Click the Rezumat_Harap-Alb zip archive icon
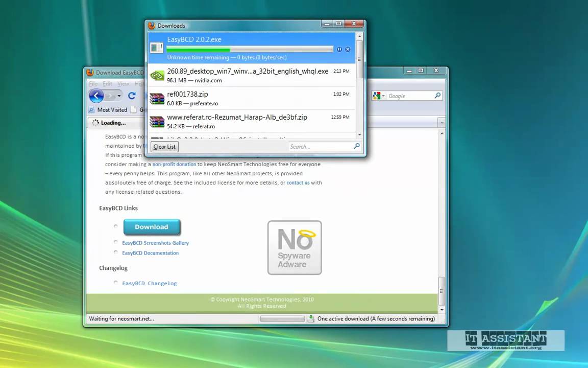The height and width of the screenshot is (368, 588). coord(157,122)
